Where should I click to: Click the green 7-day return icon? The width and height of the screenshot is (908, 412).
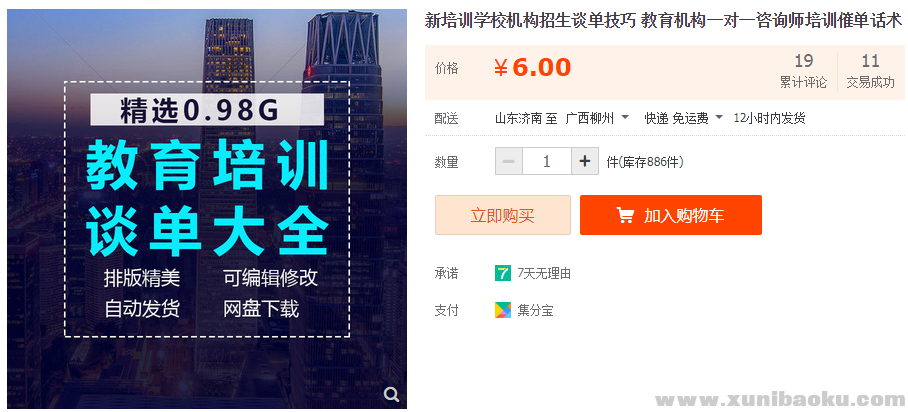[503, 273]
